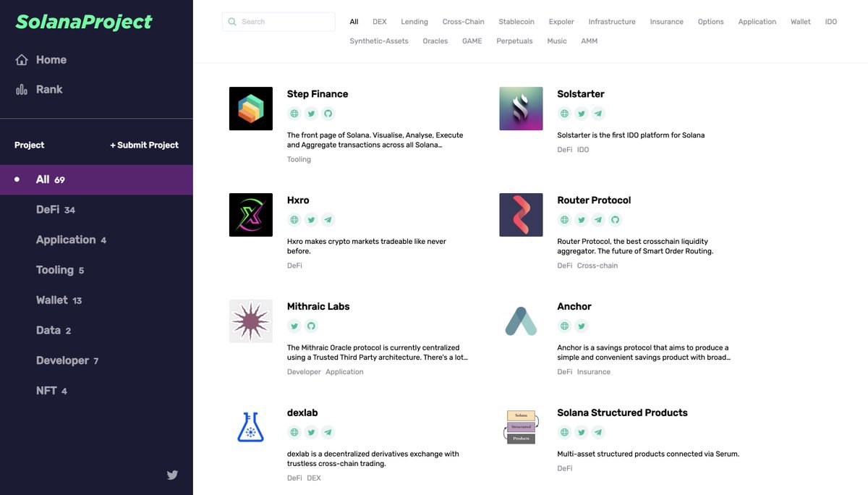Viewport: 868px width, 495px height.
Task: Select the Music category filter
Action: [x=557, y=41]
